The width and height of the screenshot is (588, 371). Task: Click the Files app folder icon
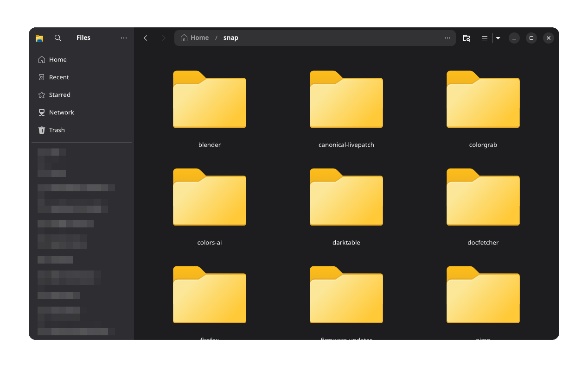pos(39,38)
